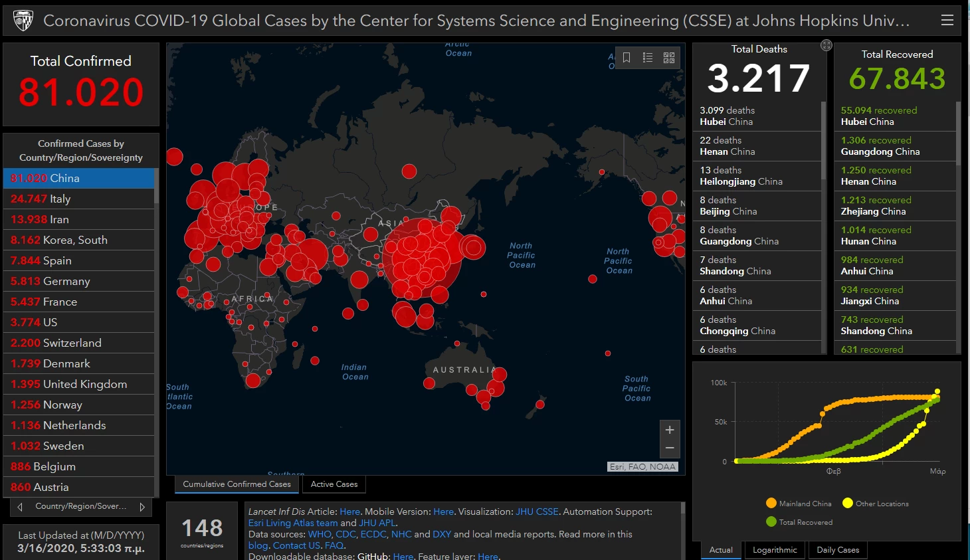Switch chart to Logarithmic tab

click(x=775, y=550)
